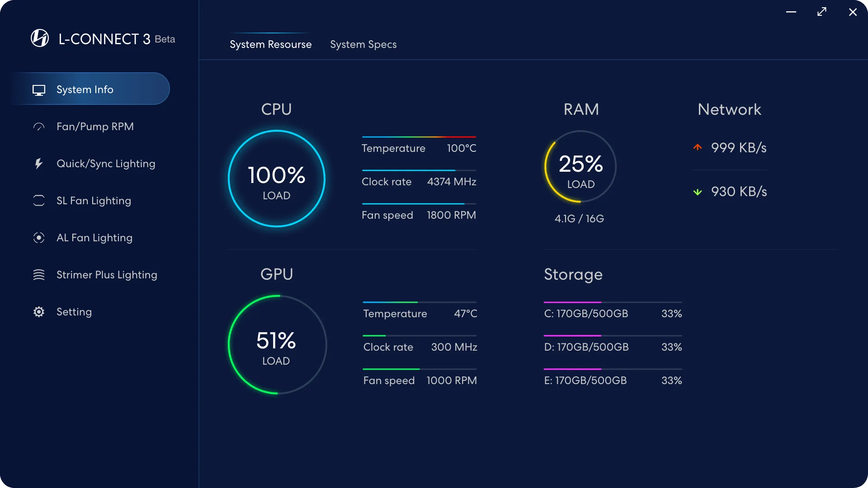Click the CPU fan speed bar
The image size is (868, 488).
[x=419, y=204]
